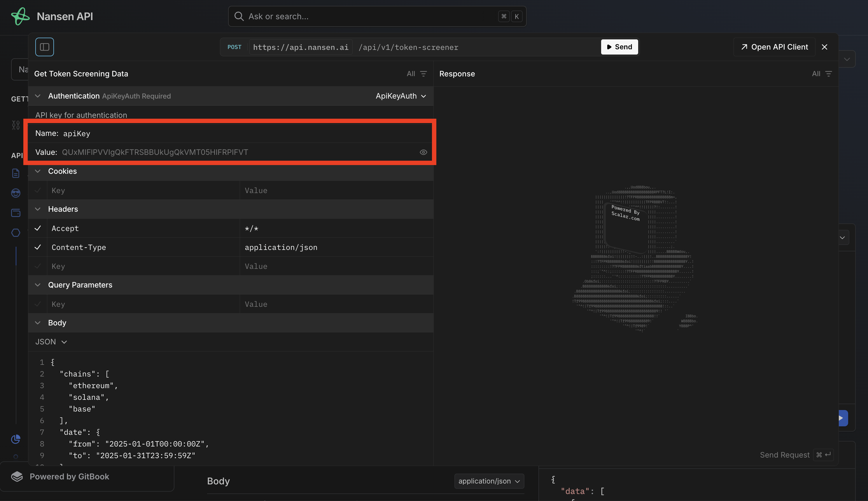The image size is (868, 501).
Task: Open the document page icon in sidebar
Action: [x=16, y=173]
